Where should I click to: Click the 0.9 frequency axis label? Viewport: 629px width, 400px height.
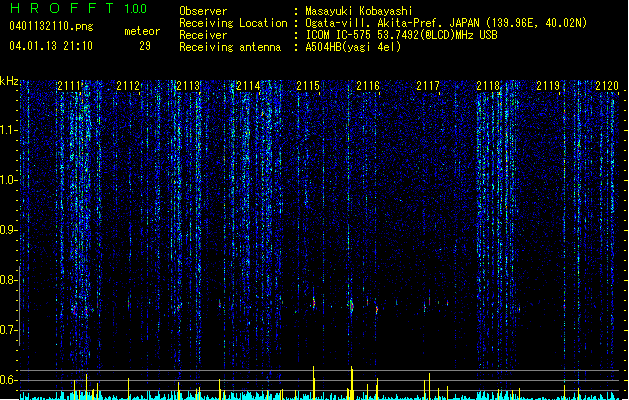click(x=9, y=230)
